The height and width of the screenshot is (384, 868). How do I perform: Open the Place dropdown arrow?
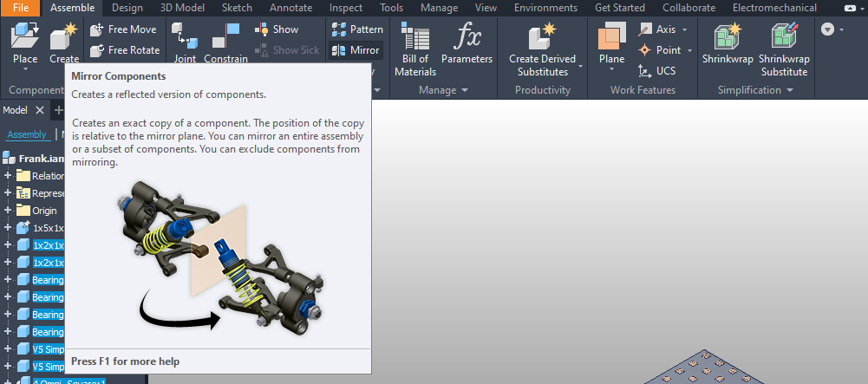tap(25, 69)
